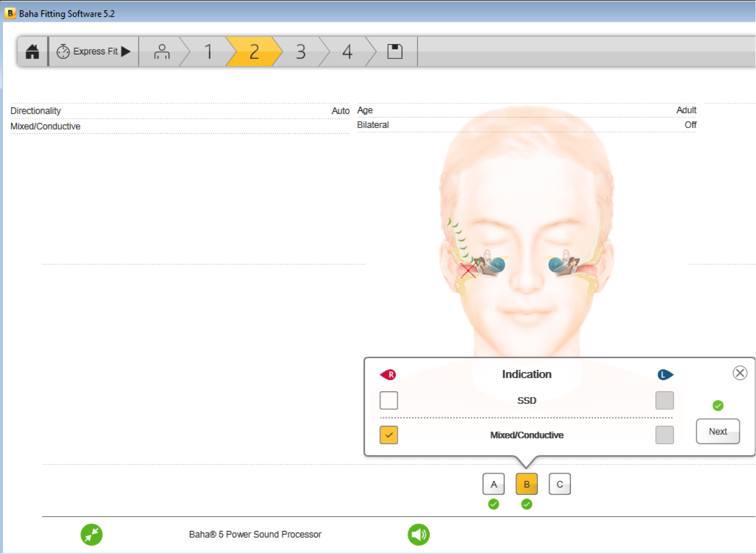Jump to fitting step 1
The image size is (756, 554).
(208, 52)
